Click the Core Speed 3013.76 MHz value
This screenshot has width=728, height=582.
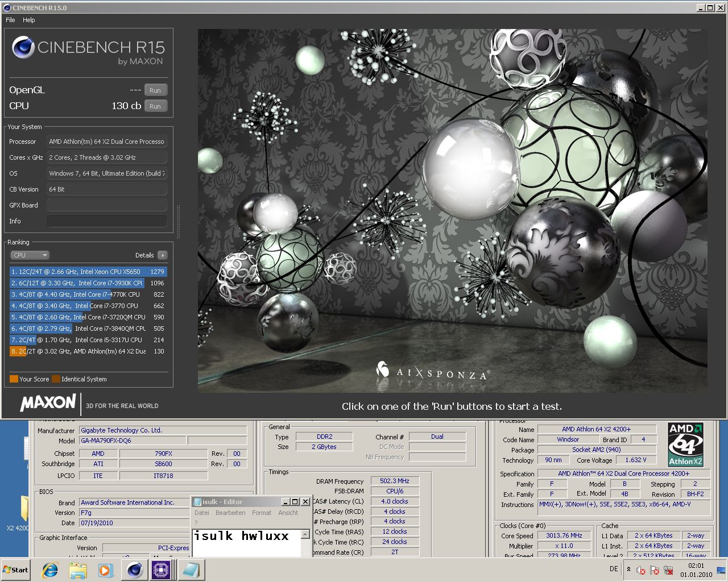564,535
